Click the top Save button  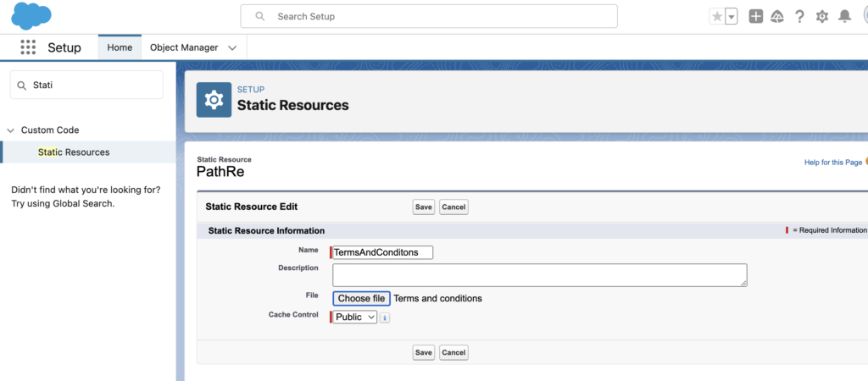click(x=424, y=207)
